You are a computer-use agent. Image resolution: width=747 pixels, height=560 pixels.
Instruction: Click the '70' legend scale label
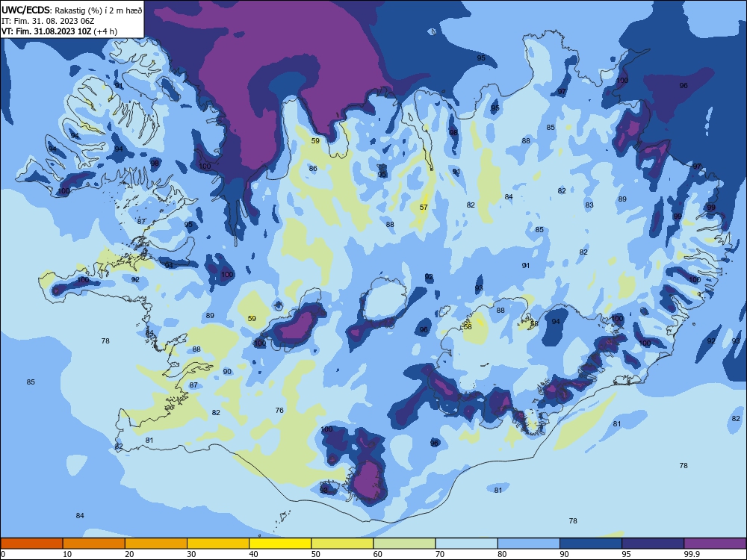[440, 554]
